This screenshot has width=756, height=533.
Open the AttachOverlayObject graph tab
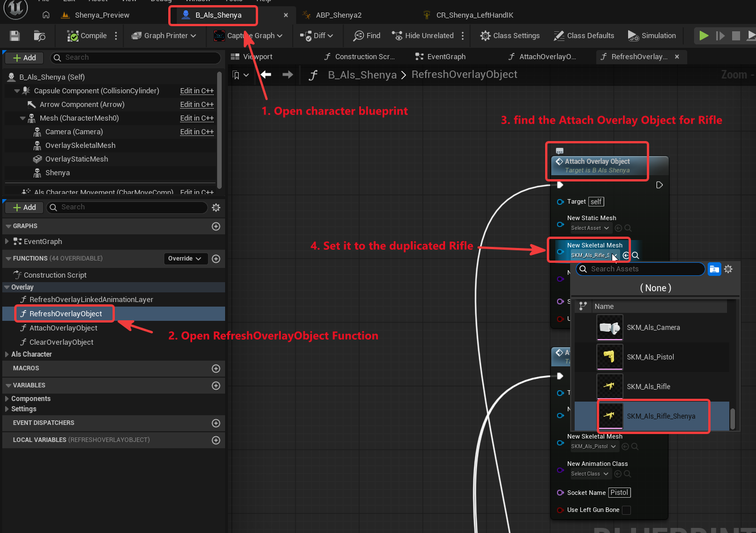click(542, 57)
